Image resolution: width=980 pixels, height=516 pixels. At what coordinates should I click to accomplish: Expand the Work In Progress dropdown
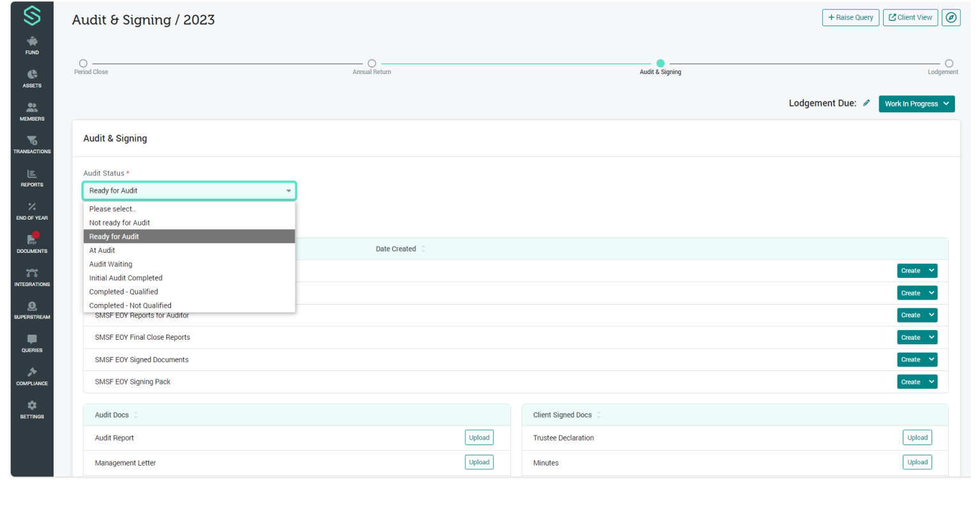click(916, 104)
